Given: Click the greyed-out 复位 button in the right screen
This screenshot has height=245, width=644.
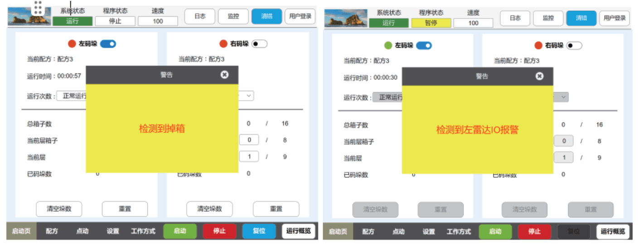Looking at the screenshot, I should coord(574,232).
